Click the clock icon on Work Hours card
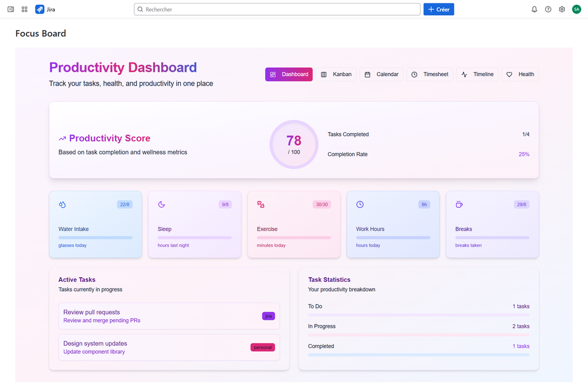Screen dimensions: 588x384 pyautogui.click(x=359, y=204)
